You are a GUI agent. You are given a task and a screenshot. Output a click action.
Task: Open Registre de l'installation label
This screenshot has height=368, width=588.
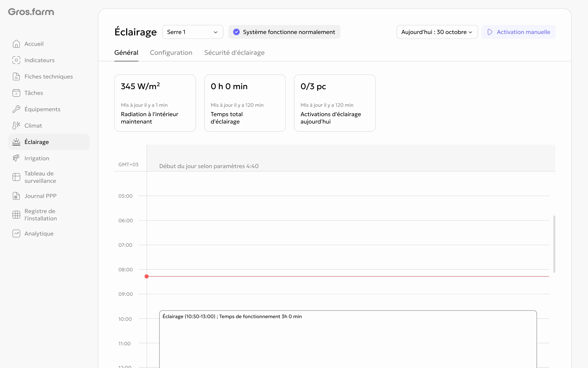coord(41,215)
